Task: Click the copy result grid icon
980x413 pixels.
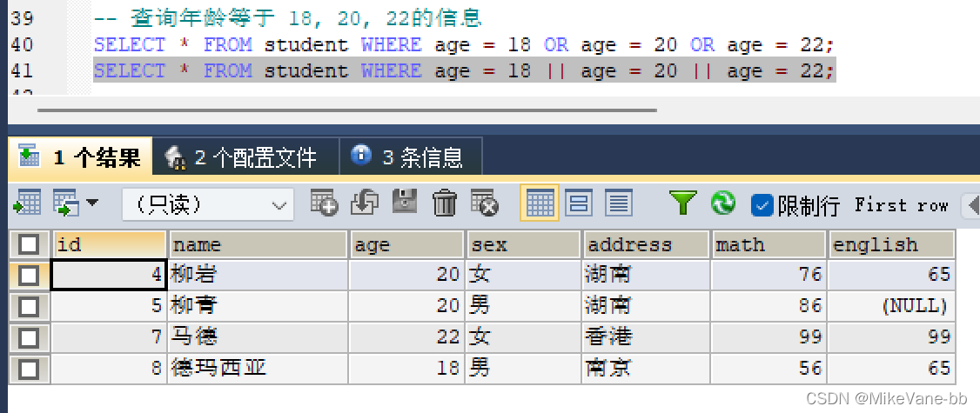Action: coord(66,203)
